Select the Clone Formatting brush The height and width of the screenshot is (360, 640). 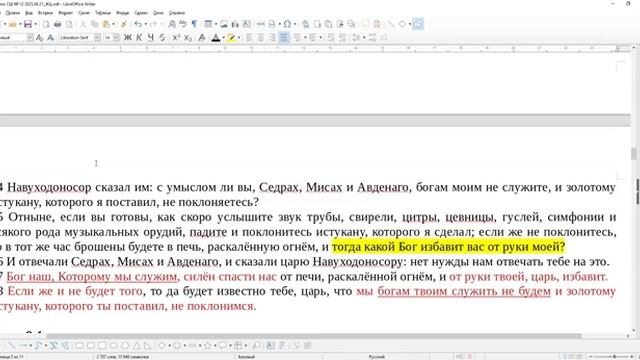[x=124, y=24]
